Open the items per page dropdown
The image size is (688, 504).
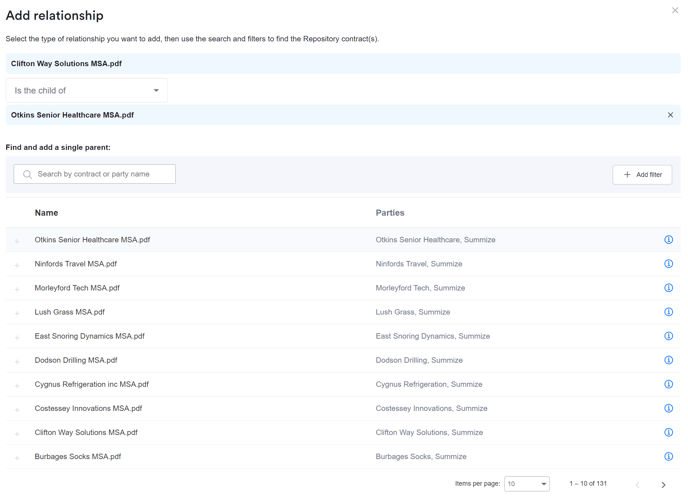pos(526,484)
